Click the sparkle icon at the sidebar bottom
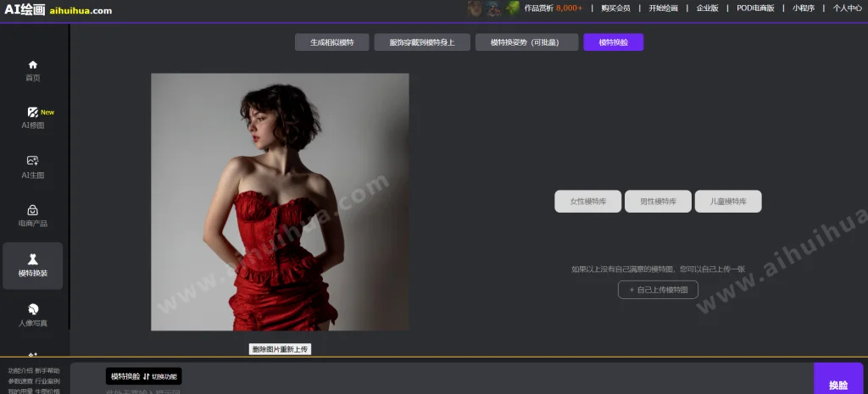868x394 pixels. tap(33, 355)
